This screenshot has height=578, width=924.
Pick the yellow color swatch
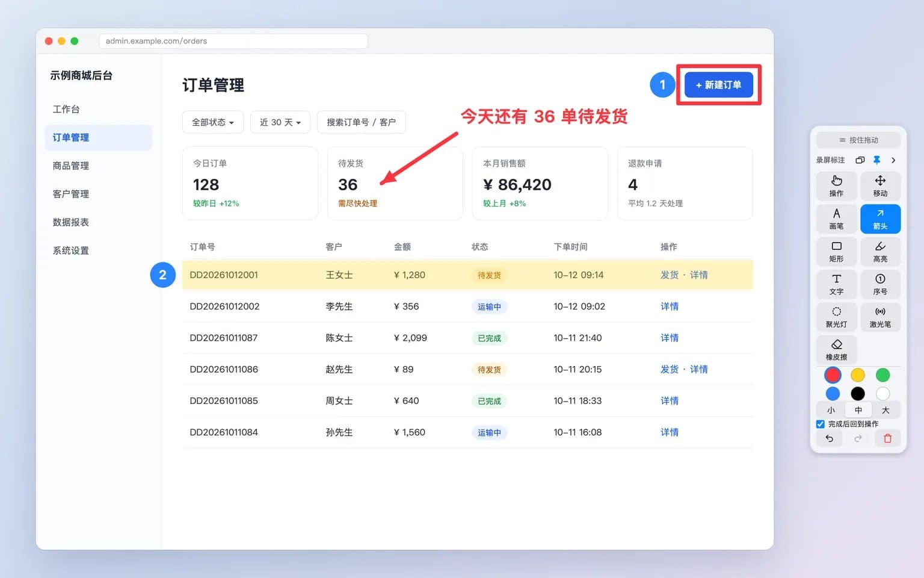click(858, 375)
